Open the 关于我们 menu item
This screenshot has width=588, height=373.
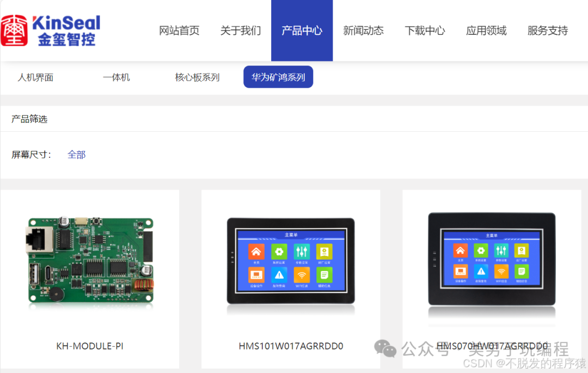[241, 30]
